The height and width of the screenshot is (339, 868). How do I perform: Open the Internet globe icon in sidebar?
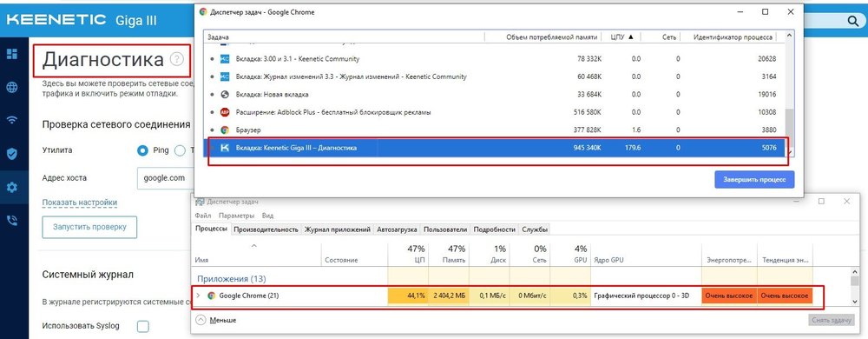point(11,88)
